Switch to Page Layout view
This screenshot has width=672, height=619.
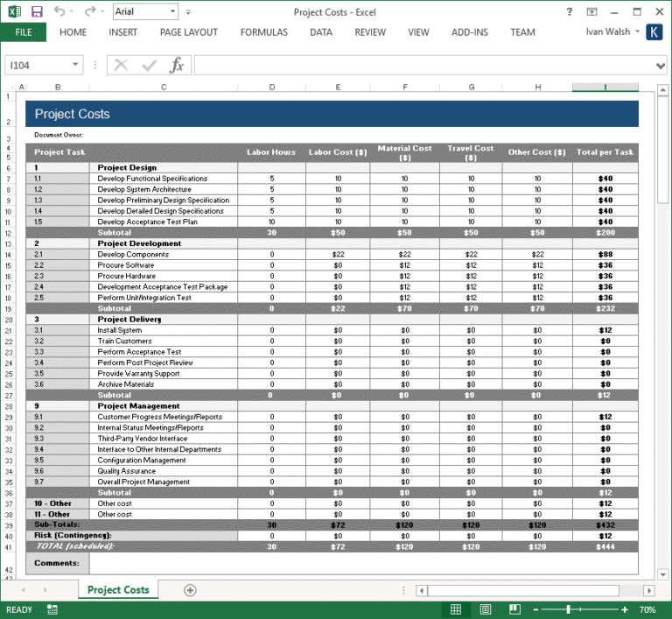click(486, 609)
